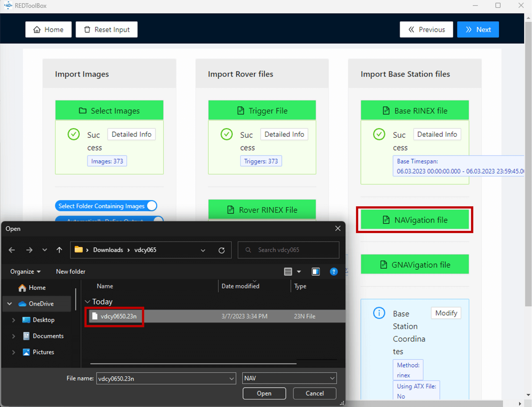532x407 pixels.
Task: Navigate up to the Downloads folder
Action: tap(59, 250)
